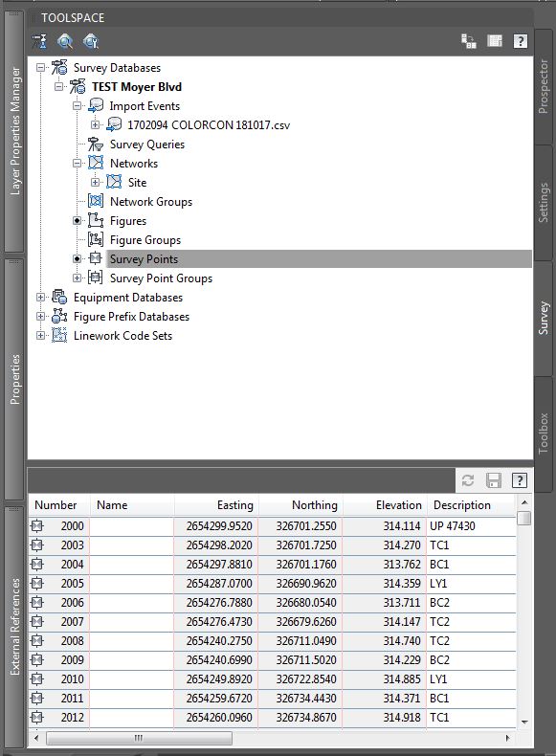Toggle the panorama list view icon
556x756 pixels.
495,41
